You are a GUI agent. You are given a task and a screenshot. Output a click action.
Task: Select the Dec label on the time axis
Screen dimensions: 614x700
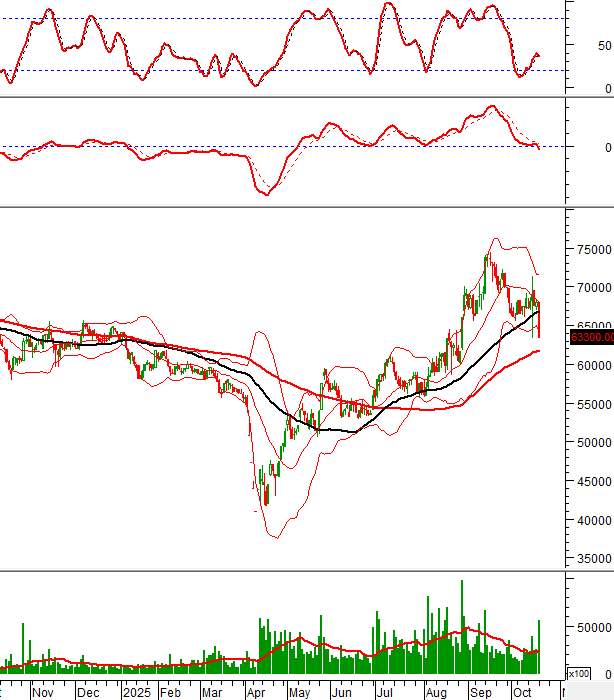(88, 691)
